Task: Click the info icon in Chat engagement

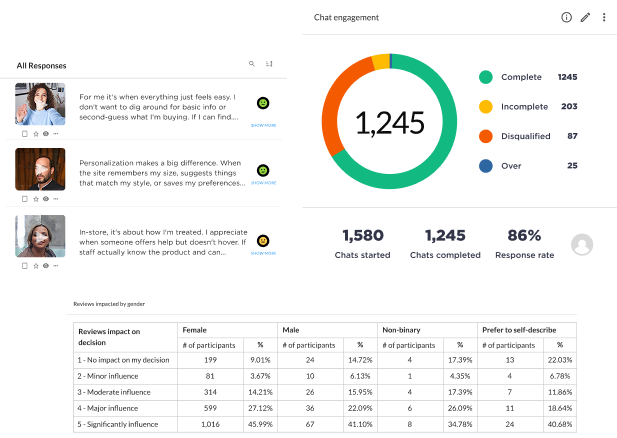Action: tap(566, 17)
